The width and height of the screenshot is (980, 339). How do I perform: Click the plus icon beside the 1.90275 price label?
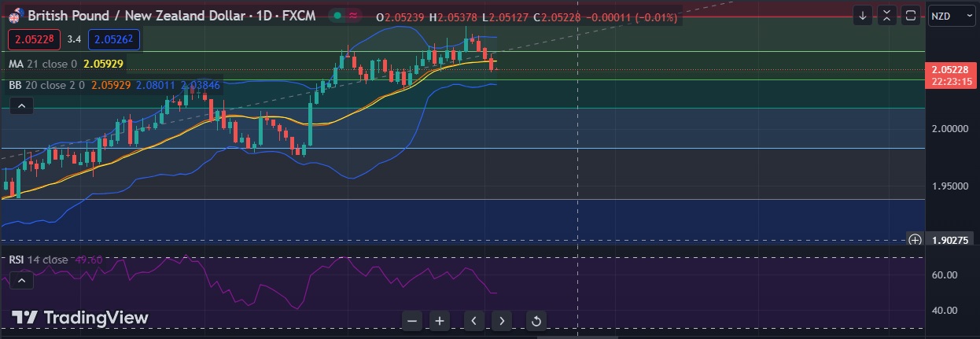click(915, 240)
